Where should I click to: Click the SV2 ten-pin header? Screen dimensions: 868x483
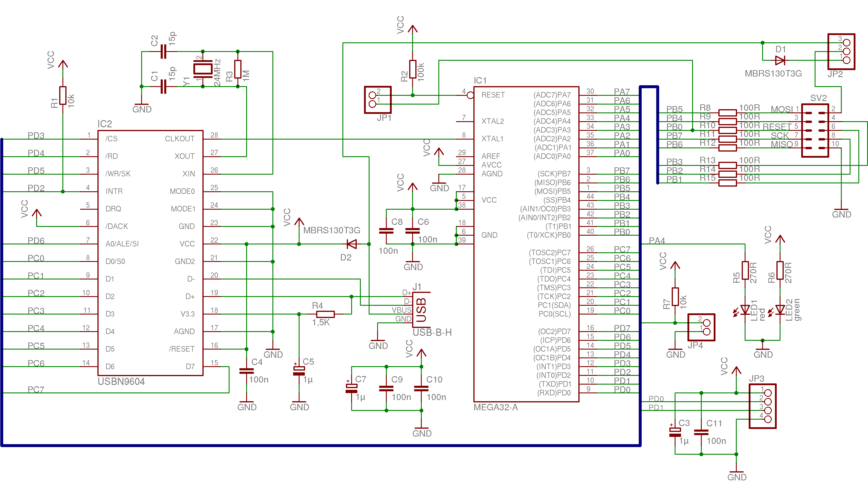click(x=815, y=131)
